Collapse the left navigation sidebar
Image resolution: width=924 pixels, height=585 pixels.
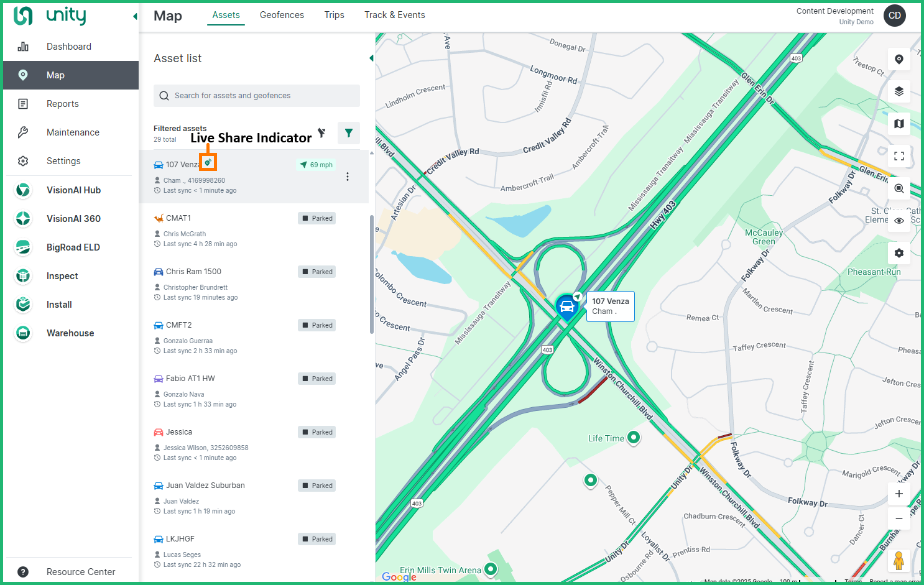pos(135,16)
